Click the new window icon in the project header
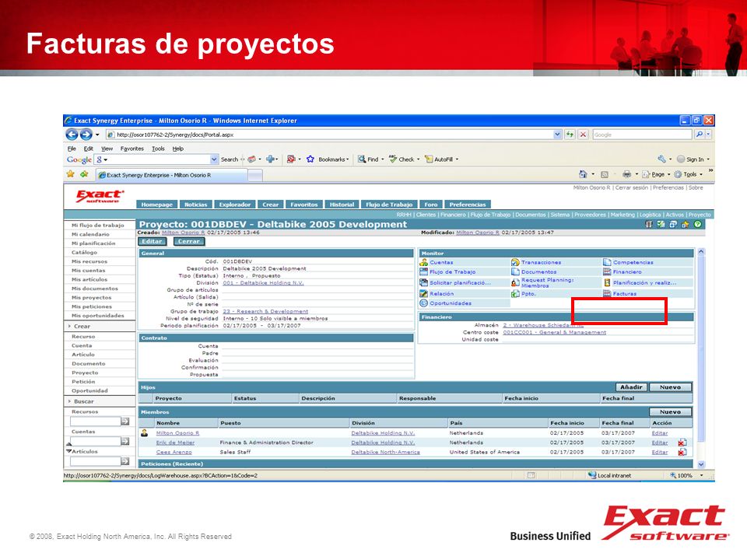Screen dimensions: 747x560 coord(672,224)
